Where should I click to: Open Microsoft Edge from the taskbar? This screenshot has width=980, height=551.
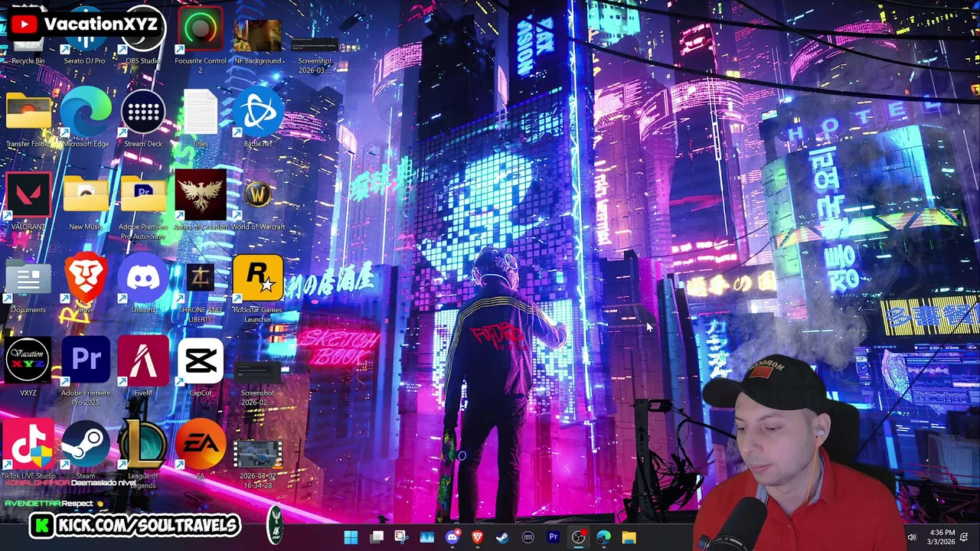click(604, 537)
